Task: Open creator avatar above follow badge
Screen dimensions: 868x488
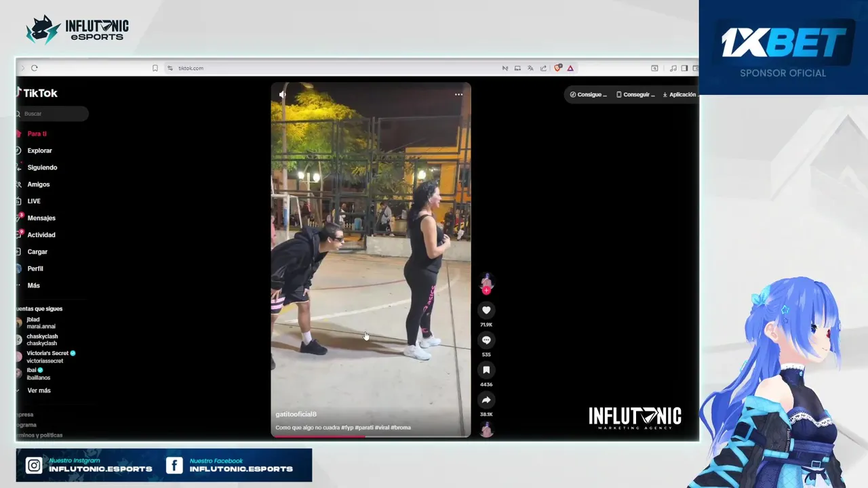Action: [486, 281]
